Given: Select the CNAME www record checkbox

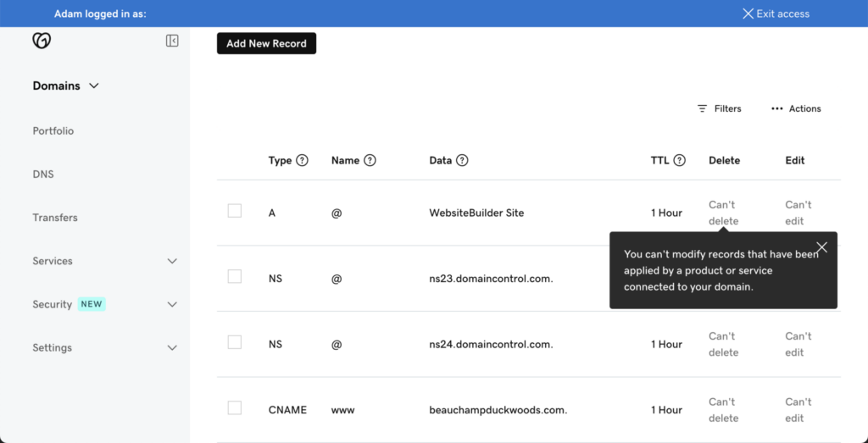Looking at the screenshot, I should click(x=235, y=408).
